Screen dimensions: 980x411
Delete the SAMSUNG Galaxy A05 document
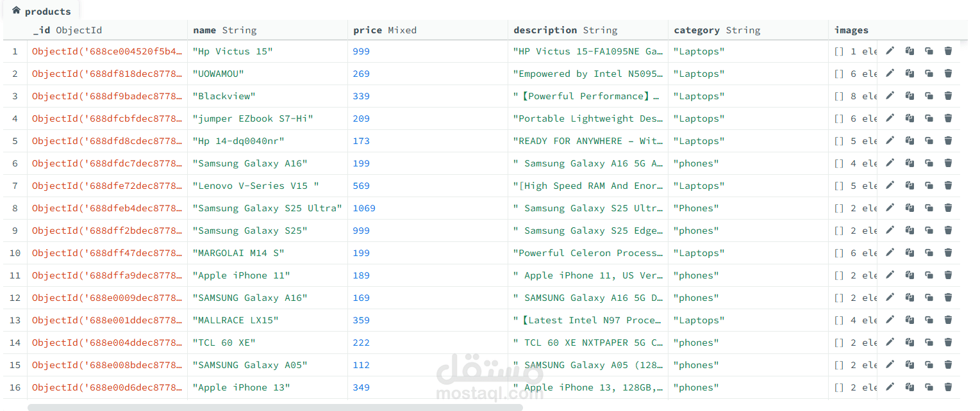point(949,365)
